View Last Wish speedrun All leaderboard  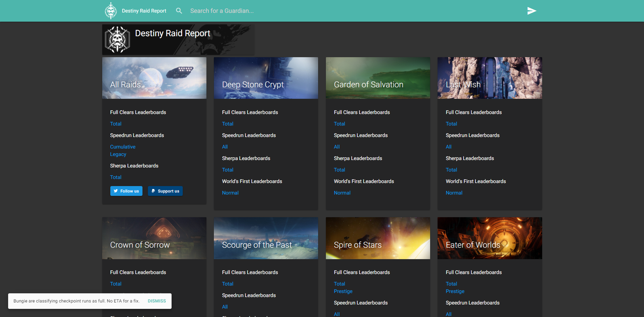pyautogui.click(x=449, y=147)
